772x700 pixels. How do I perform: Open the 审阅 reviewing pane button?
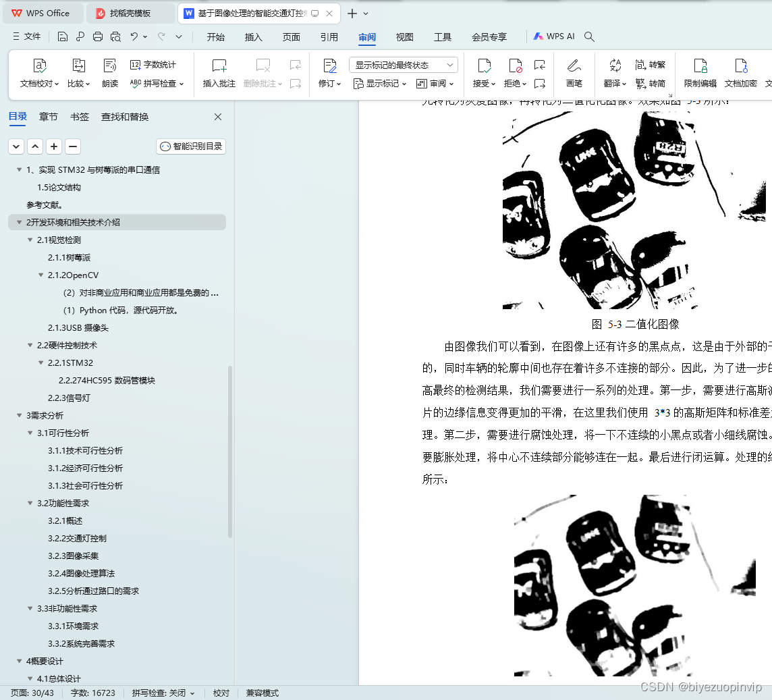(x=435, y=83)
